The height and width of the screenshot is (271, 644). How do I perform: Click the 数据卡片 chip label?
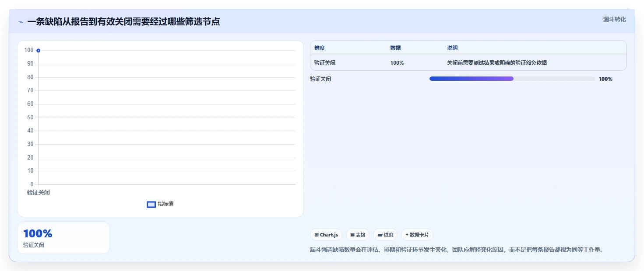coord(419,235)
